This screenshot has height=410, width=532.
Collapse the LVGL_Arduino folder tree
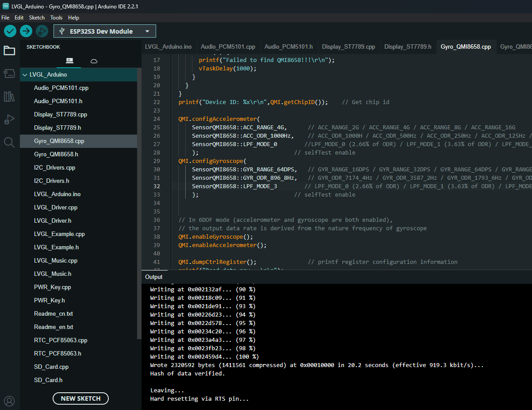click(x=25, y=75)
